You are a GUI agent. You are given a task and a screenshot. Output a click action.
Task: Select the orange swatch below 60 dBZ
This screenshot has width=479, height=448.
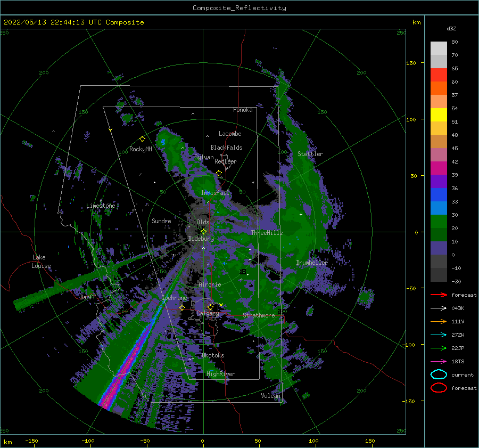click(439, 88)
